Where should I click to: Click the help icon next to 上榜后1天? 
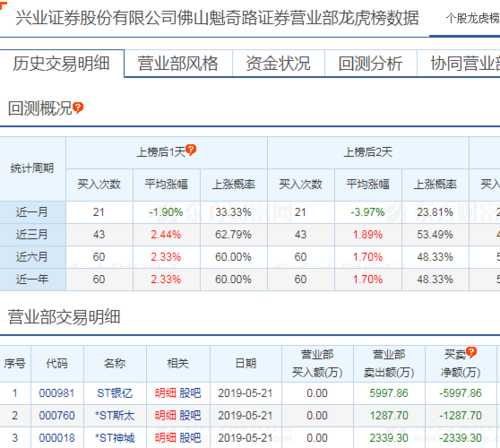pos(191,150)
